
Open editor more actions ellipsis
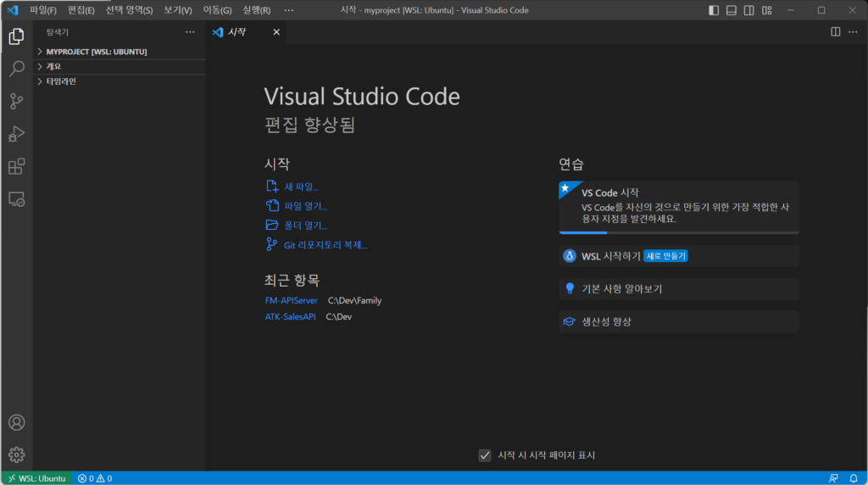point(853,31)
